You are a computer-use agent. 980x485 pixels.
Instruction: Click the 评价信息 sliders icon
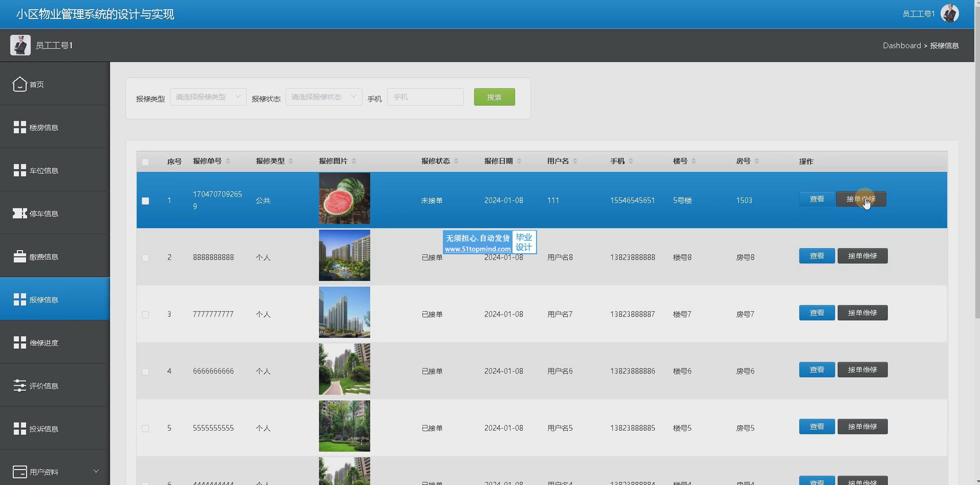pos(19,385)
